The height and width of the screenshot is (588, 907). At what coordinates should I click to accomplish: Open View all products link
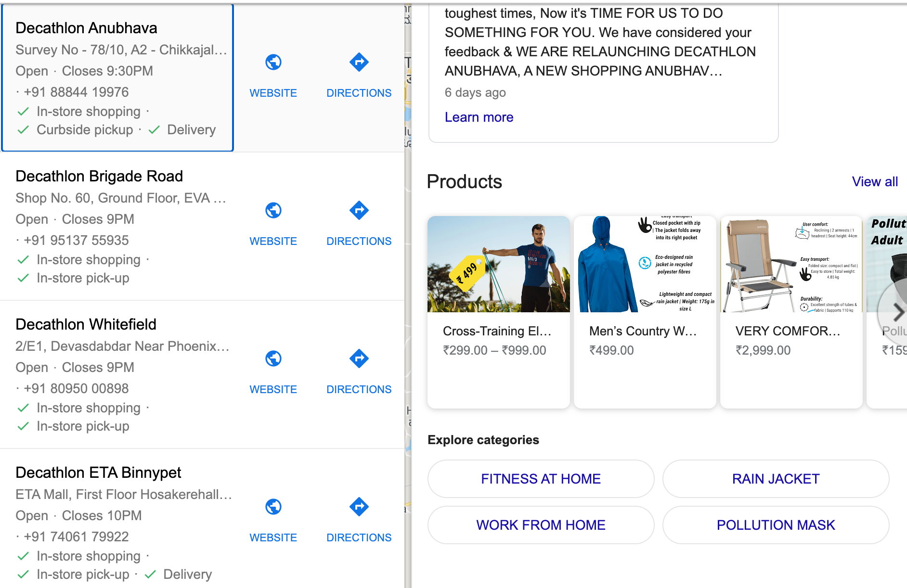click(x=875, y=181)
